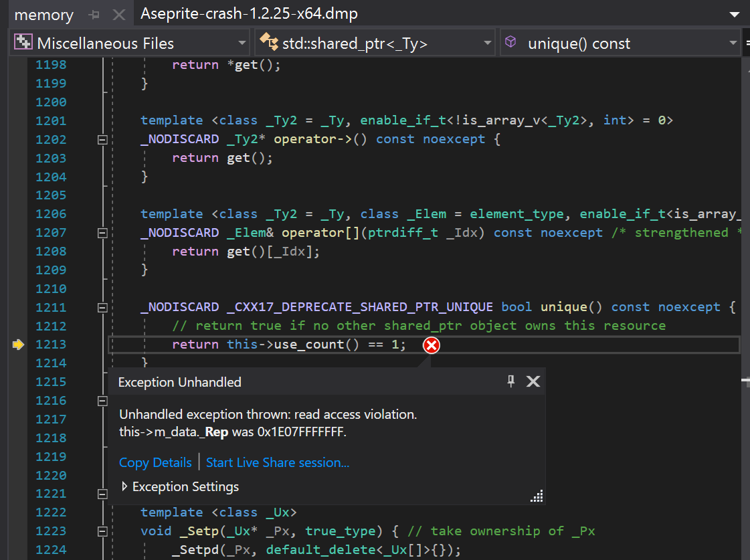Image resolution: width=750 pixels, height=560 pixels.
Task: Click the default_delete text on line 1224
Action: pos(320,550)
